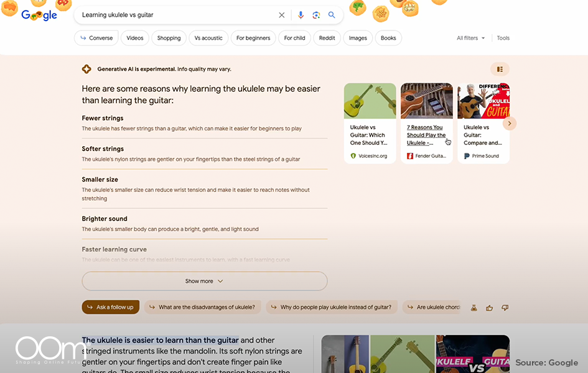Image resolution: width=588 pixels, height=373 pixels.
Task: Select the Reddit filter chip
Action: point(327,38)
